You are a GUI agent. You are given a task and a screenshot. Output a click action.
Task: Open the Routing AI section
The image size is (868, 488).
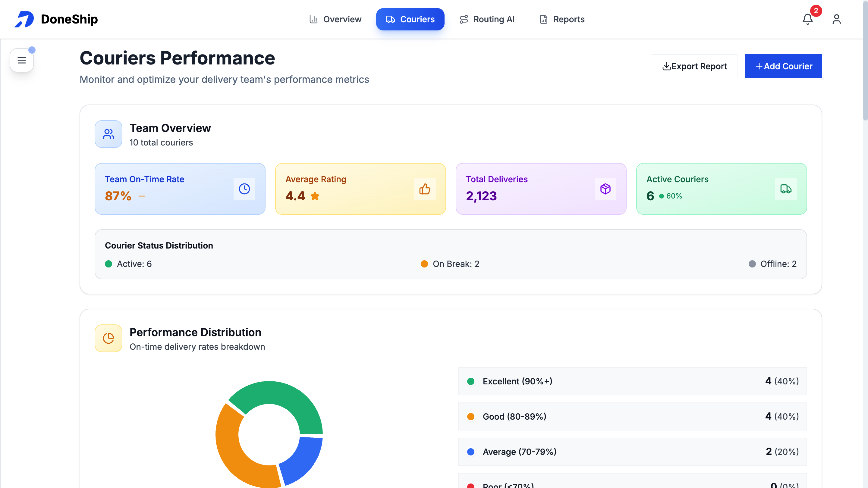point(487,19)
